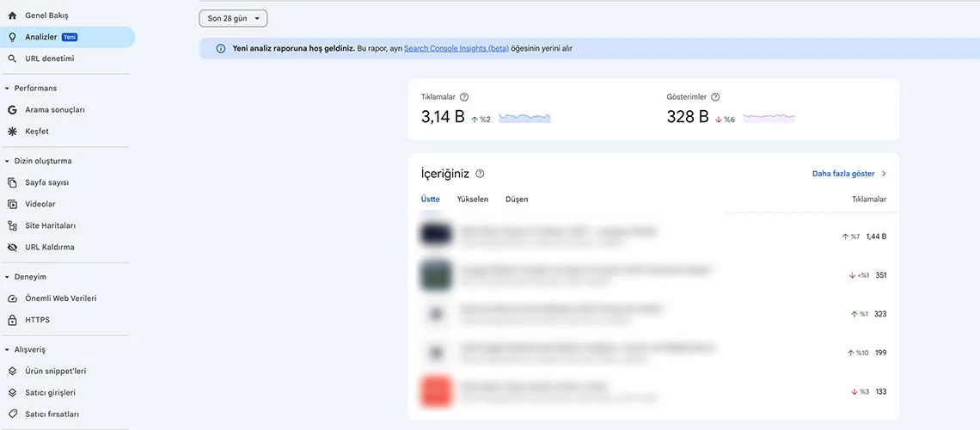Click the URL Kaldırma crossed-eye icon
980x430 pixels.
coord(12,248)
